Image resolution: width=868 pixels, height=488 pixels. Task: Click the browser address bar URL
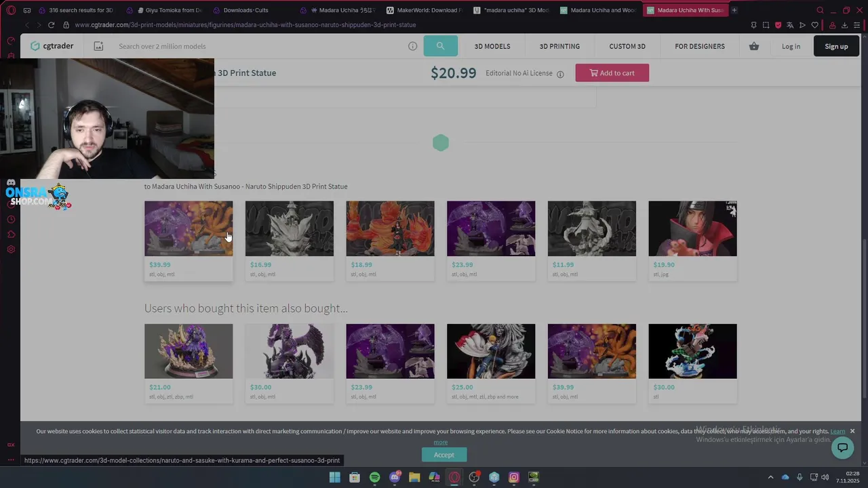click(x=245, y=25)
